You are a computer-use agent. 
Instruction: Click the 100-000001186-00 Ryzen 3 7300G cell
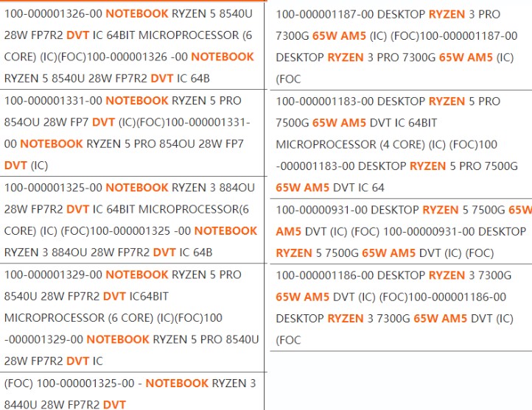[398, 307]
